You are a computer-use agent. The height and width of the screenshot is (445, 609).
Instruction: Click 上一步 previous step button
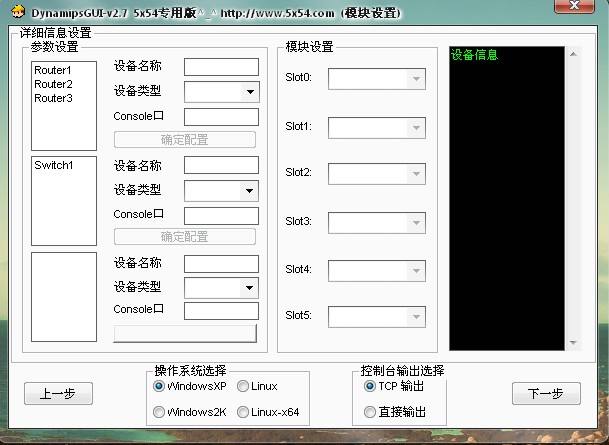[58, 393]
